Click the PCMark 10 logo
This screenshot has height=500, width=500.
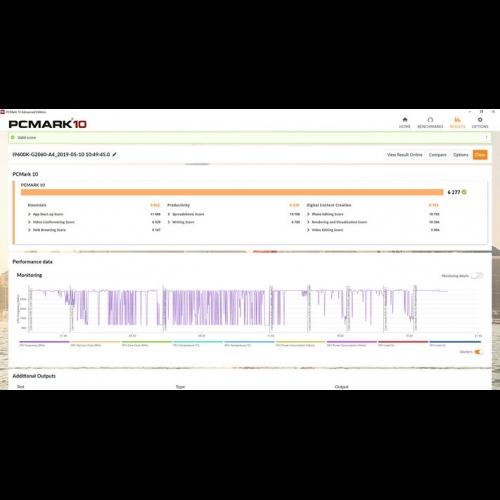pyautogui.click(x=48, y=124)
